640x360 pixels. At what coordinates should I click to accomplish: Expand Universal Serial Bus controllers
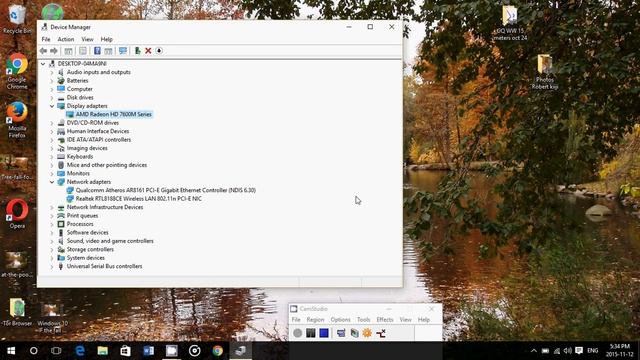52,267
